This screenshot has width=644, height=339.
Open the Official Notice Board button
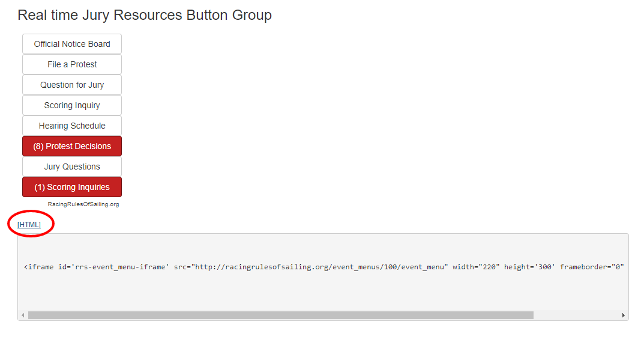click(72, 44)
